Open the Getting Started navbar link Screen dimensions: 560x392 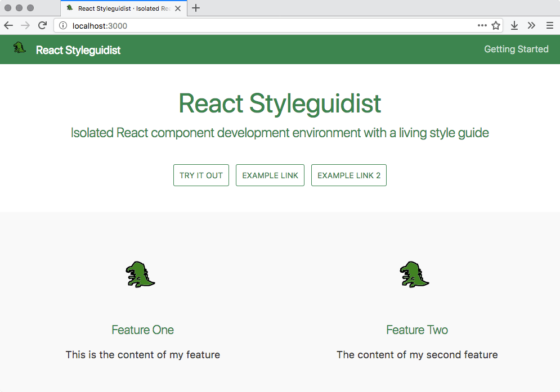pyautogui.click(x=516, y=49)
